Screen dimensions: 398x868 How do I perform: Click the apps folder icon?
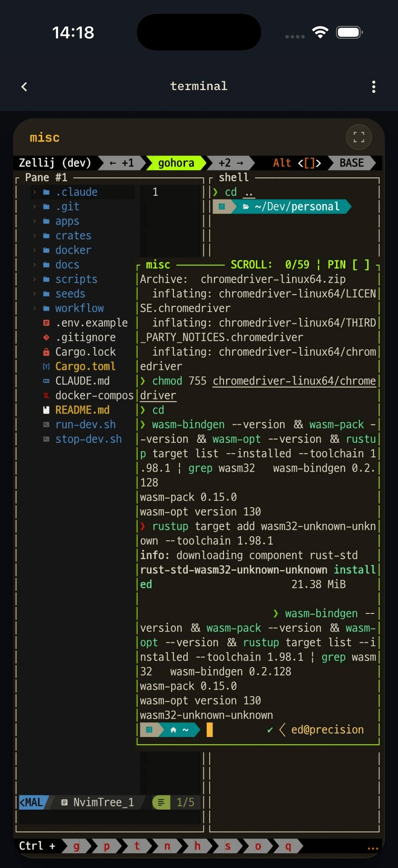[x=46, y=221]
